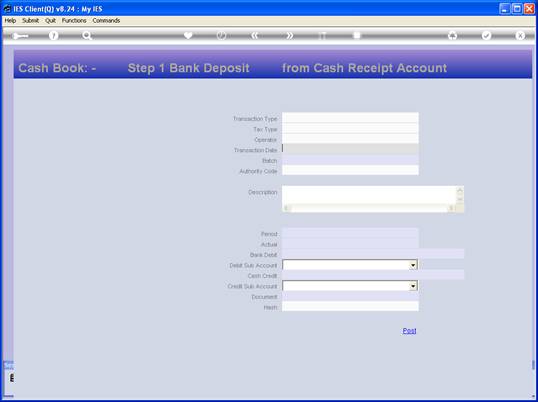Expand the Credit Sub Account dropdown

(413, 286)
